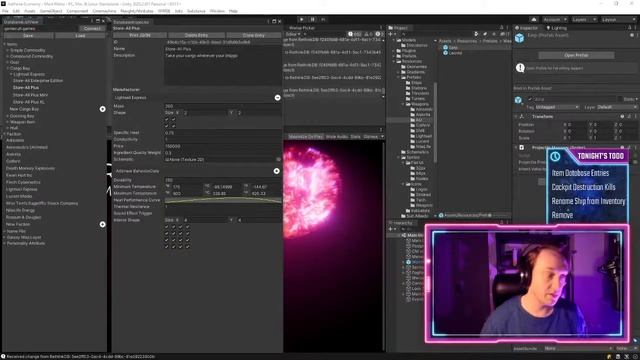Click the GameObject cube icon in Inspector

(x=518, y=100)
